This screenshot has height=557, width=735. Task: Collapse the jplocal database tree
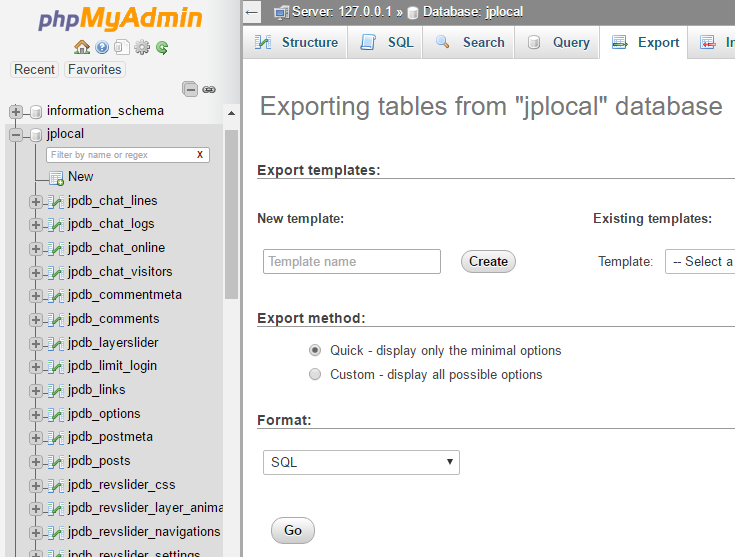click(16, 134)
